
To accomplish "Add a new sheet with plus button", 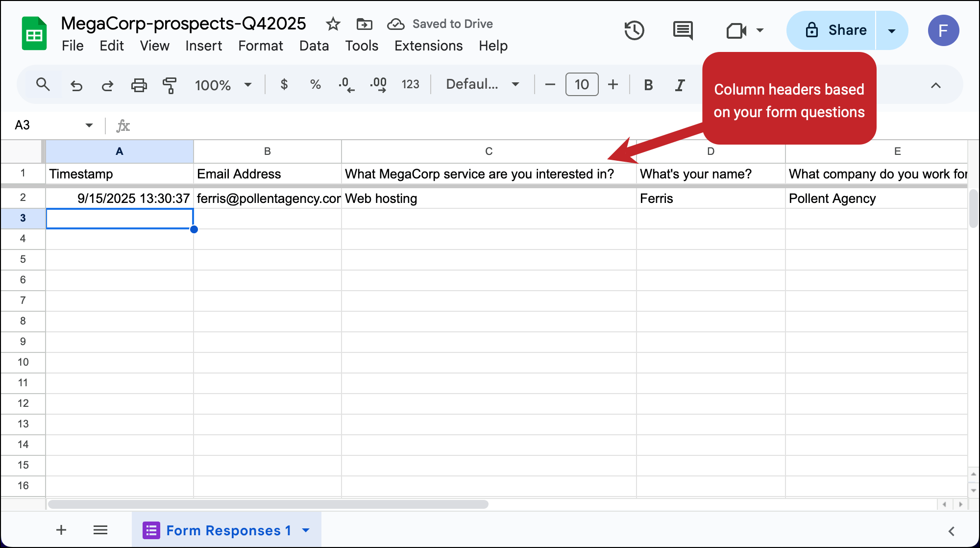I will [x=61, y=530].
